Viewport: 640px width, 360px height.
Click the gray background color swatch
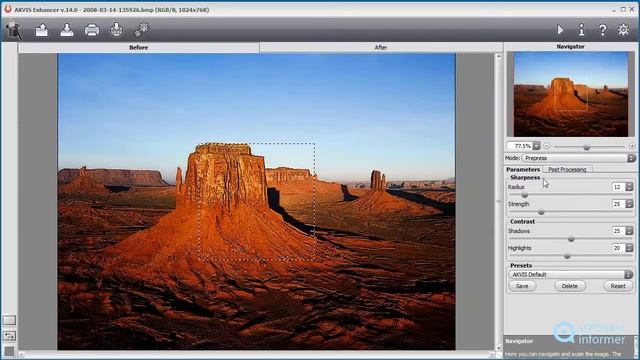click(x=9, y=351)
